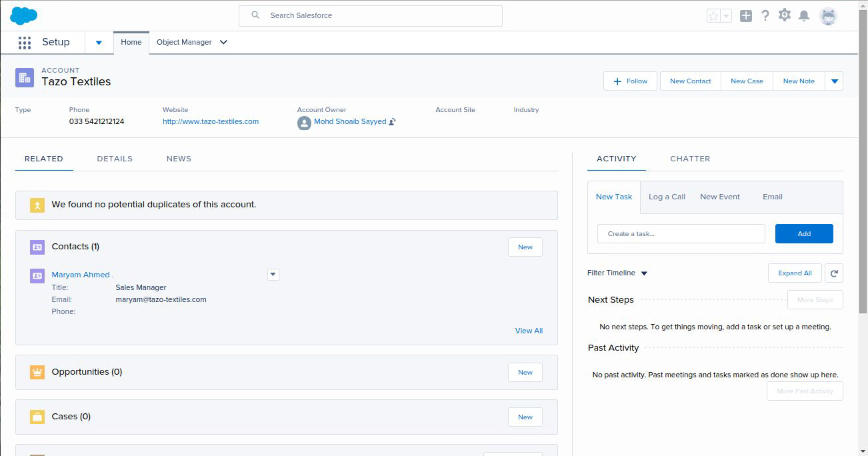The image size is (868, 456).
Task: Expand the Object Manager tab menu
Action: 223,43
